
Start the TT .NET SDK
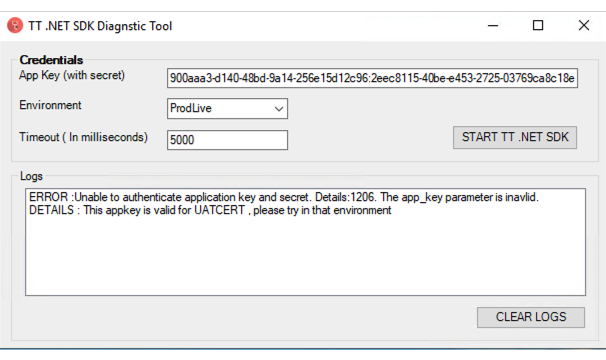point(515,137)
